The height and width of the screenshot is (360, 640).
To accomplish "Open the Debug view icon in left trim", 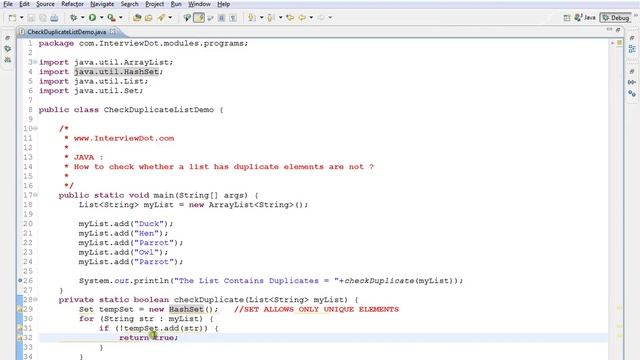I will 7,49.
